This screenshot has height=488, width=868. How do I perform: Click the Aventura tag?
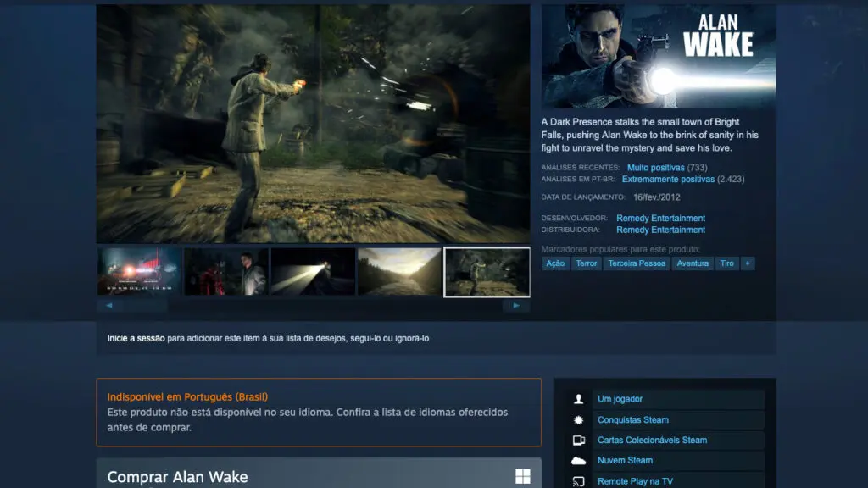(x=693, y=263)
